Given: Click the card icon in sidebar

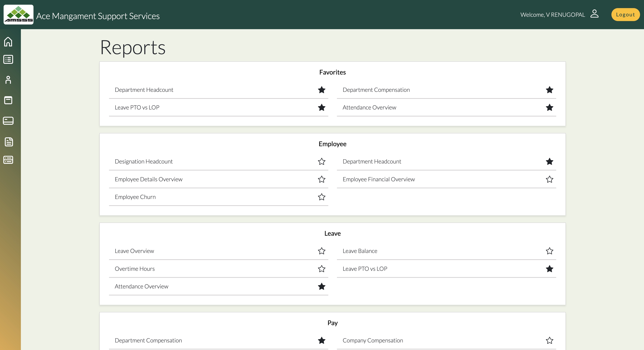Looking at the screenshot, I should 8,121.
